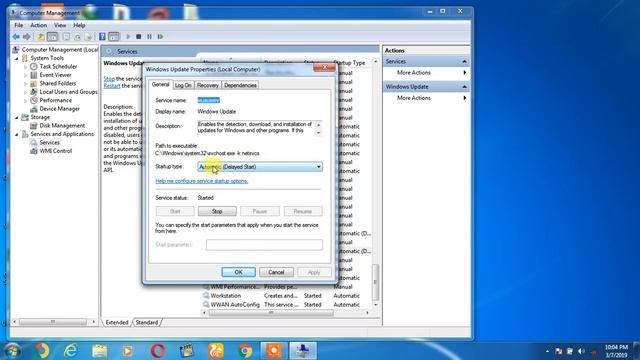Click the Start Service play toolbar icon

128,37
